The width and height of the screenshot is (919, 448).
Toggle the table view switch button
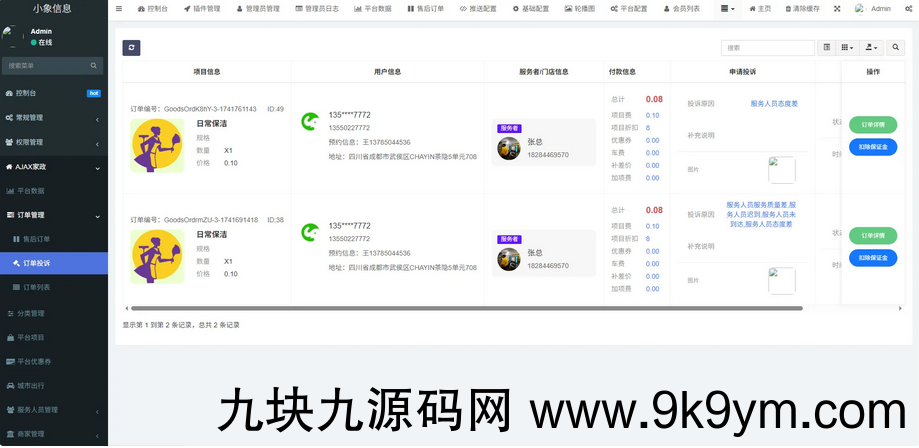point(827,47)
